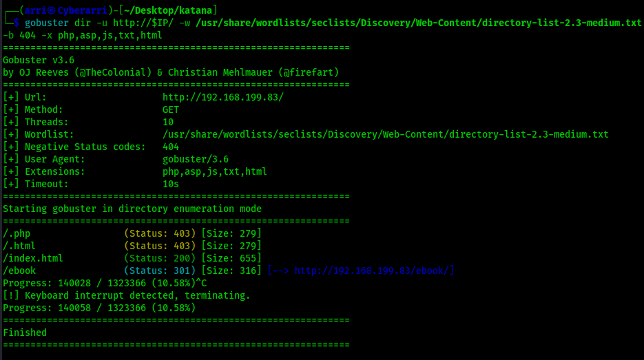Click the Starting gobuster in directory enumeration line
Image resolution: width=644 pixels, height=360 pixels.
pos(132,209)
